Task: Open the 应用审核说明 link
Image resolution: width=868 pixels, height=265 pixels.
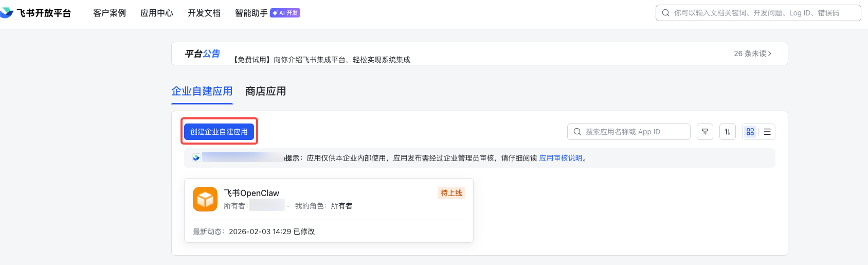Action: point(560,158)
